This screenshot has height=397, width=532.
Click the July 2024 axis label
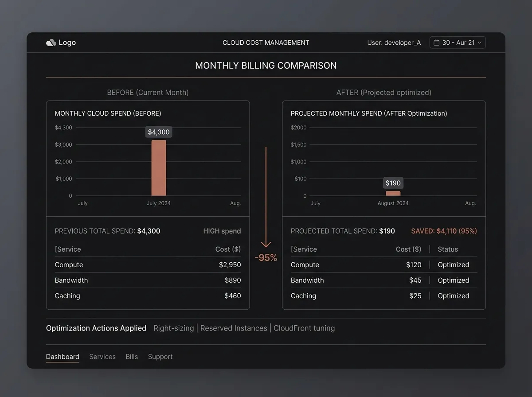point(159,203)
